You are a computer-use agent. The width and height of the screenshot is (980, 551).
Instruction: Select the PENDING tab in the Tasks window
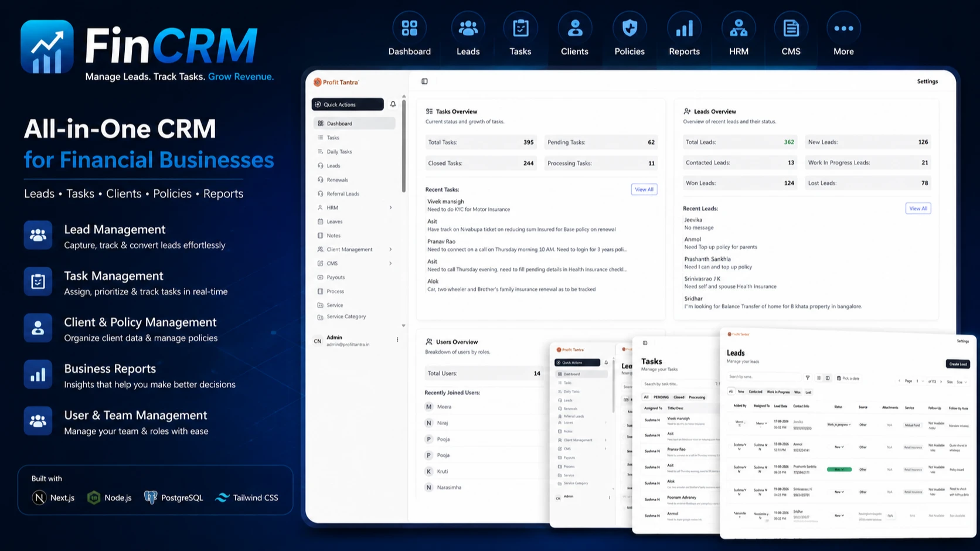pos(661,397)
